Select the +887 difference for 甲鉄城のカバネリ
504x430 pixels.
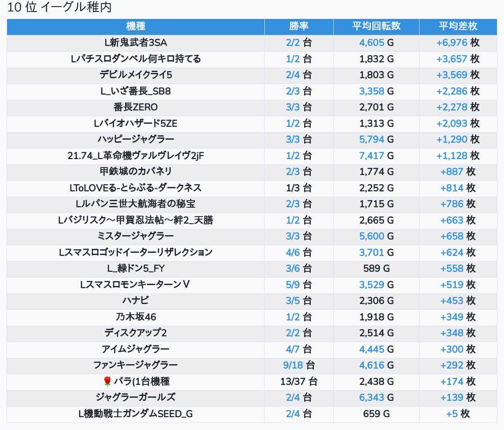[452, 171]
